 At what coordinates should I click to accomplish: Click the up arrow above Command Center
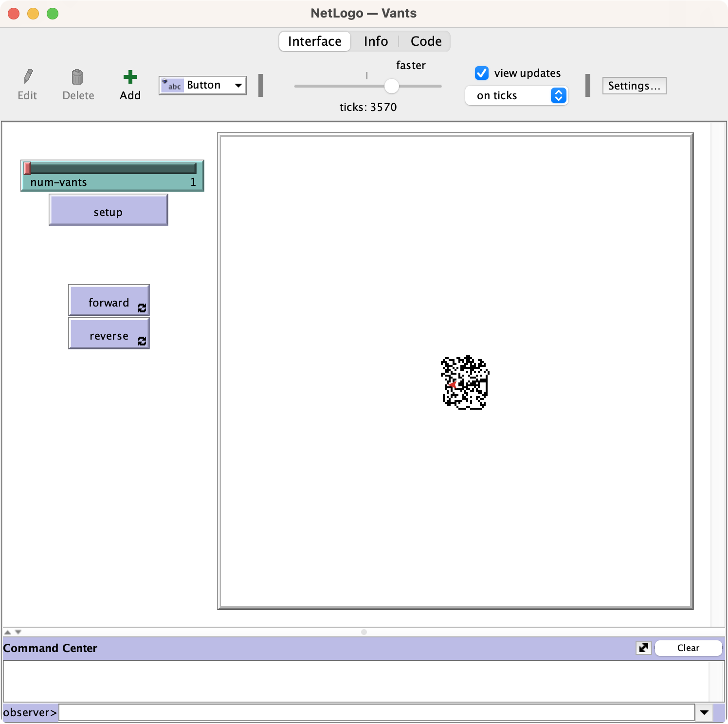point(7,632)
